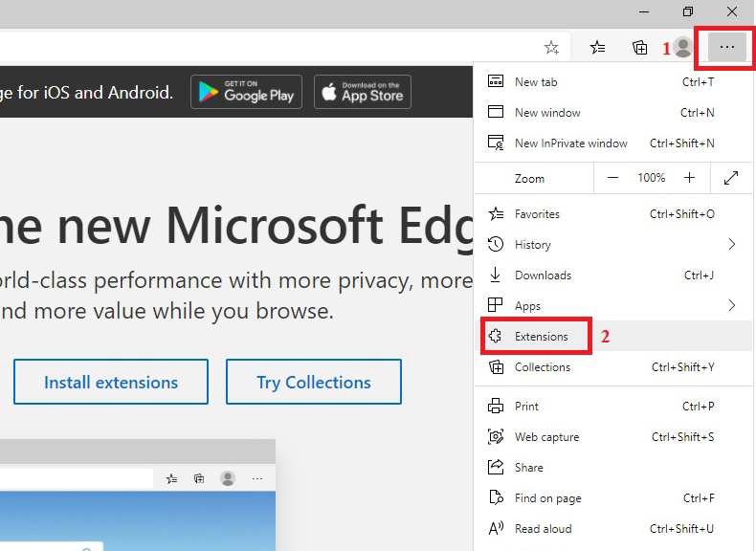
Task: Restore down the browser window
Action: [x=688, y=11]
